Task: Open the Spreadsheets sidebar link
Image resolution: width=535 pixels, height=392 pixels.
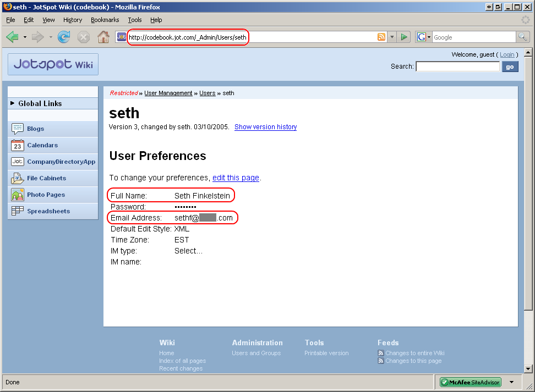Action: coord(48,211)
